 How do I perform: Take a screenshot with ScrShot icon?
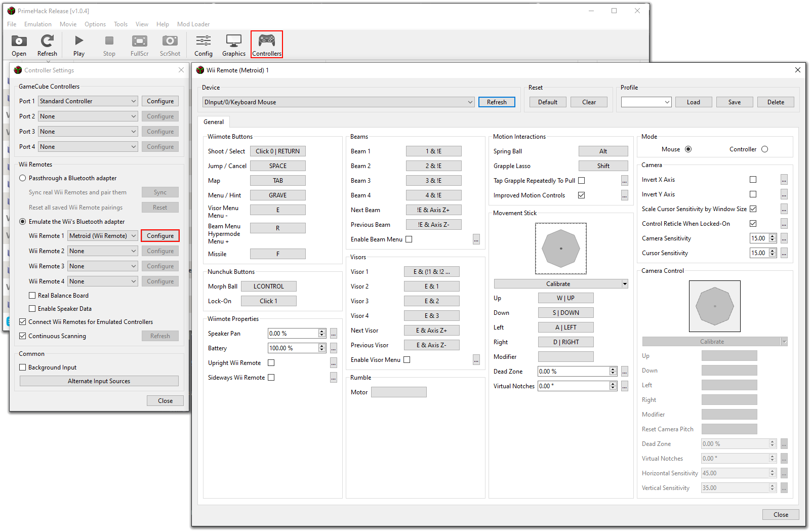[x=170, y=45]
